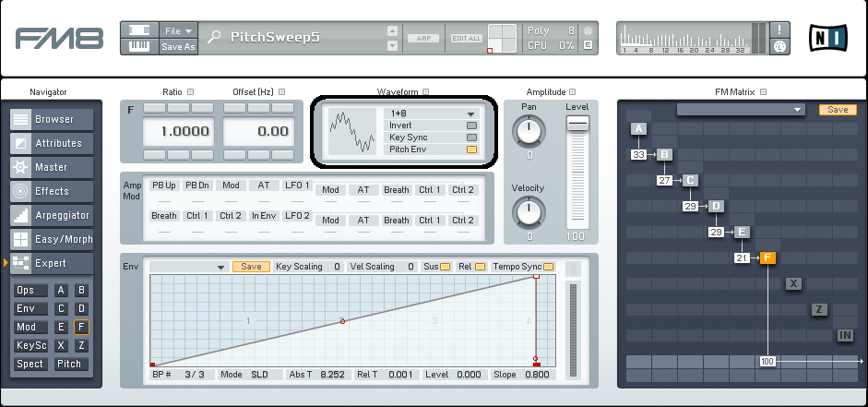This screenshot has width=868, height=407.
Task: Click the magnifier search icon beside preset name
Action: pos(213,38)
